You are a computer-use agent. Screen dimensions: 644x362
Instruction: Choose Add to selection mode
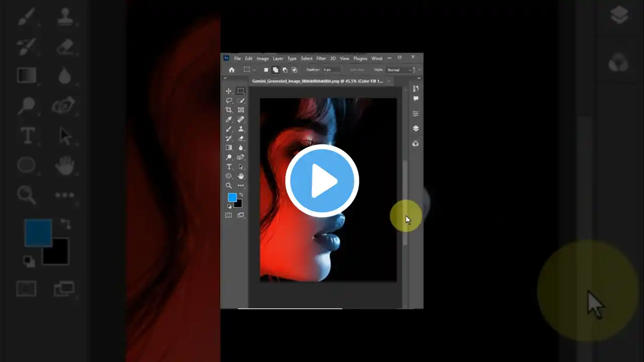pos(275,70)
